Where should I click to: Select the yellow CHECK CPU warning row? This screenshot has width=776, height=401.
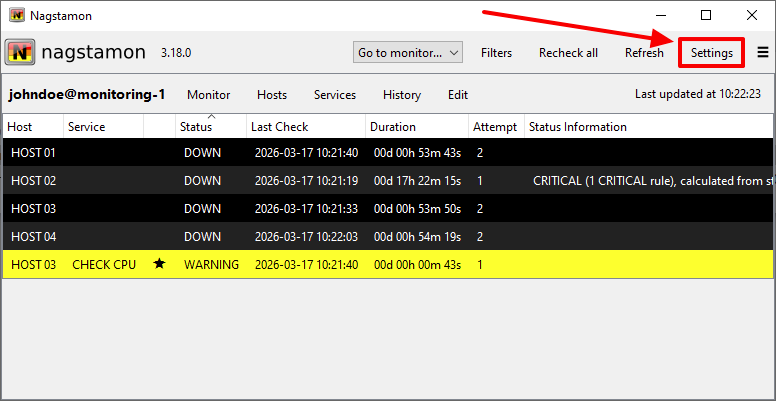[300, 264]
